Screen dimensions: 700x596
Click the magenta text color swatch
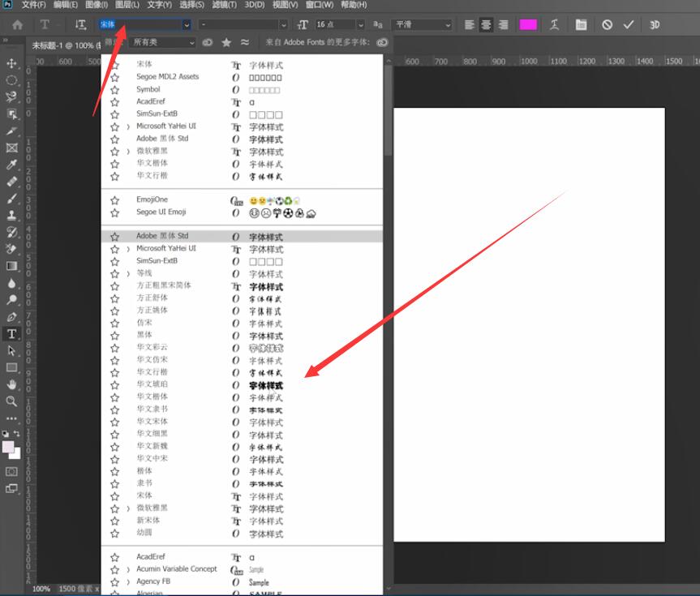click(x=528, y=24)
